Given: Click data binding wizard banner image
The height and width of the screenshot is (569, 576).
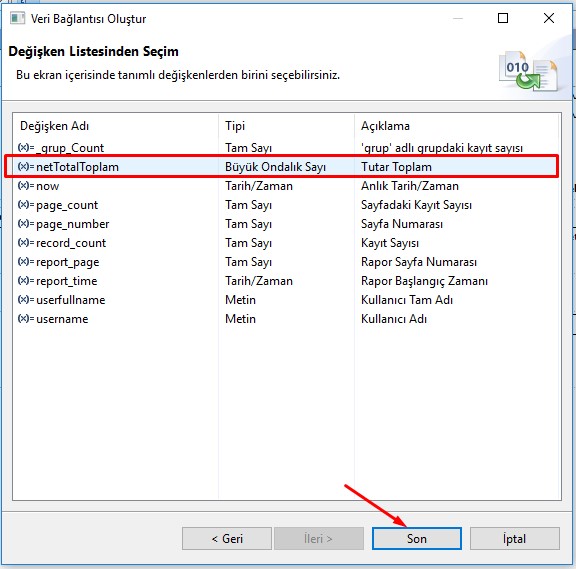Looking at the screenshot, I should pyautogui.click(x=528, y=71).
